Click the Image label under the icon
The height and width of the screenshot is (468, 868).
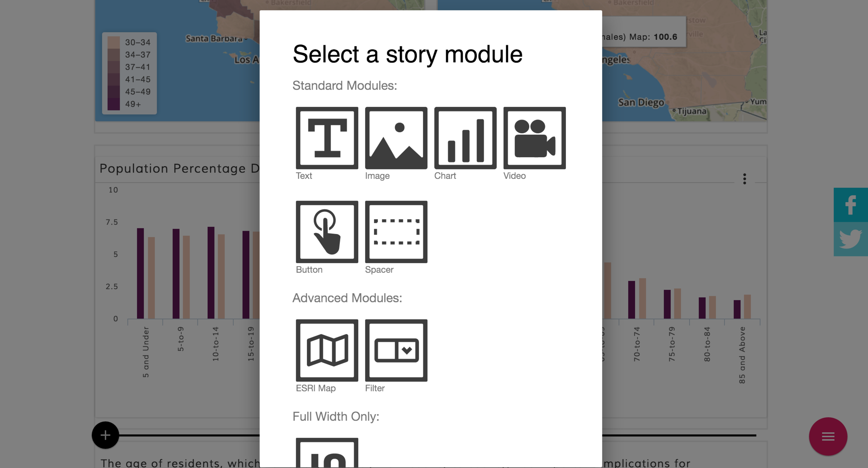click(377, 176)
